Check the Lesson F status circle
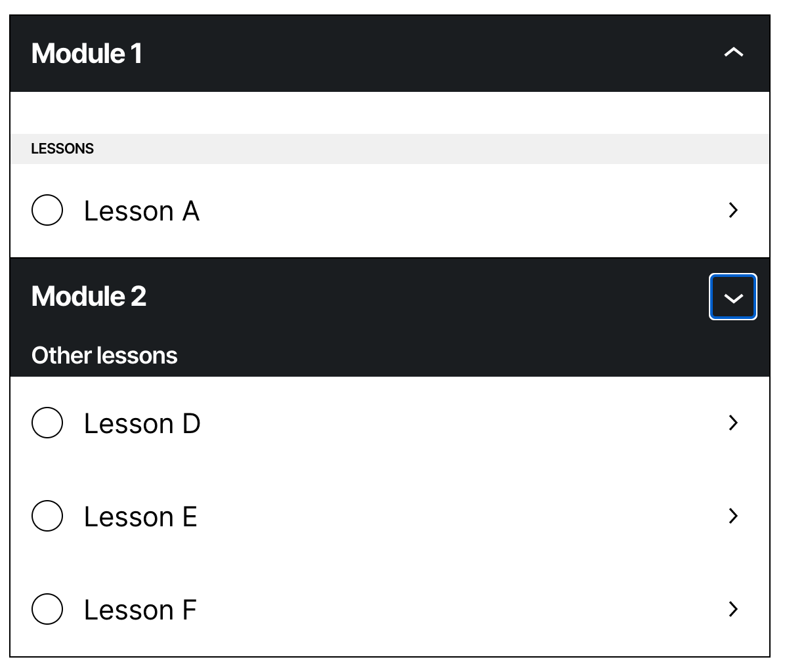This screenshot has height=672, width=785. (x=47, y=609)
